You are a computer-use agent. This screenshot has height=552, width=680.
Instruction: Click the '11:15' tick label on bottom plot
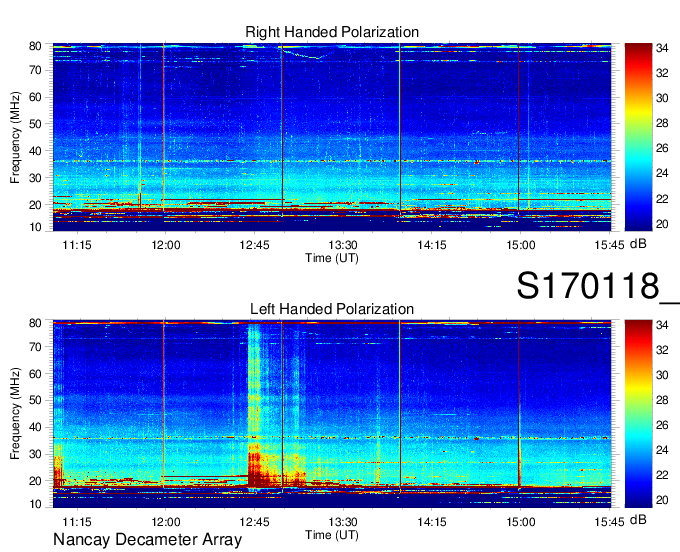pyautogui.click(x=77, y=522)
